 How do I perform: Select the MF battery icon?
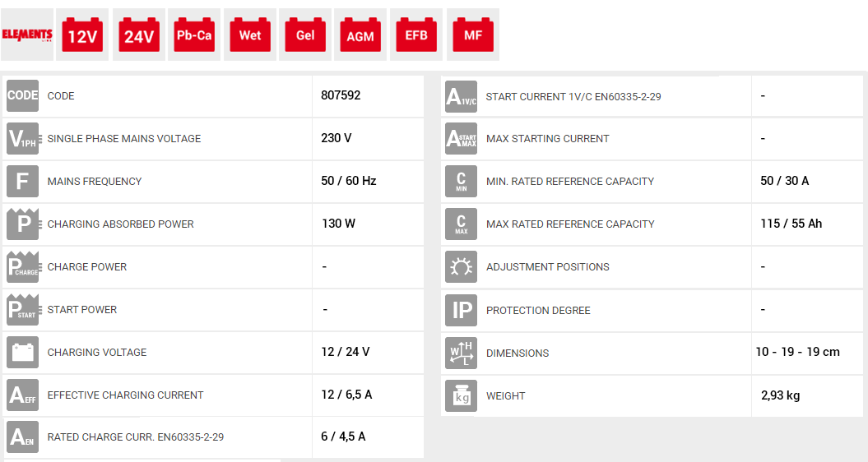pyautogui.click(x=472, y=35)
